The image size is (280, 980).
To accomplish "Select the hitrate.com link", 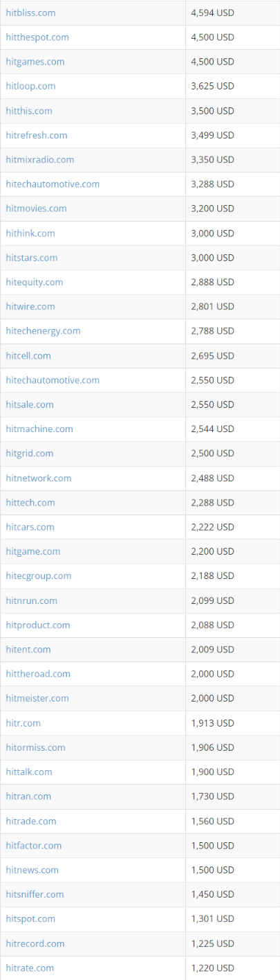I will click(x=30, y=968).
